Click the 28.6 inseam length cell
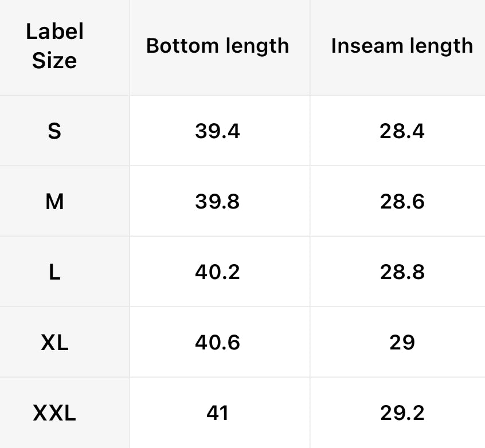 [402, 202]
